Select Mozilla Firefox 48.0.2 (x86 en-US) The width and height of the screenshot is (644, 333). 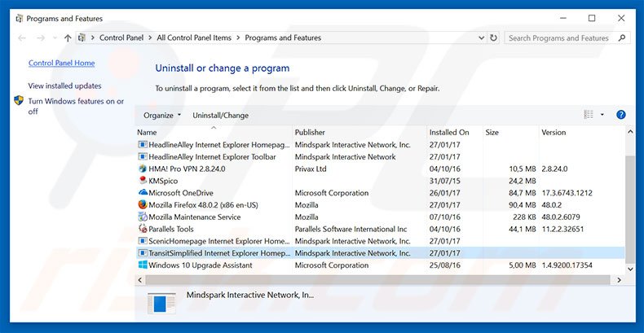coord(203,204)
